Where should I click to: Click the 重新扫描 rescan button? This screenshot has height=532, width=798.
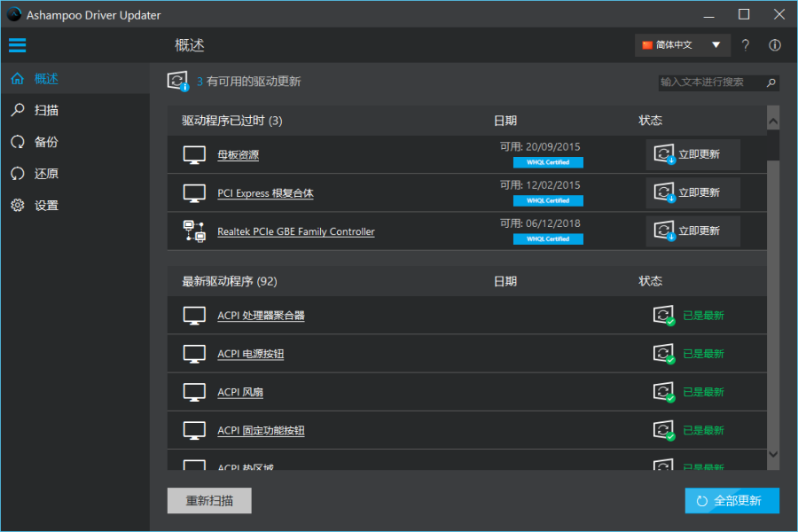[x=209, y=500]
